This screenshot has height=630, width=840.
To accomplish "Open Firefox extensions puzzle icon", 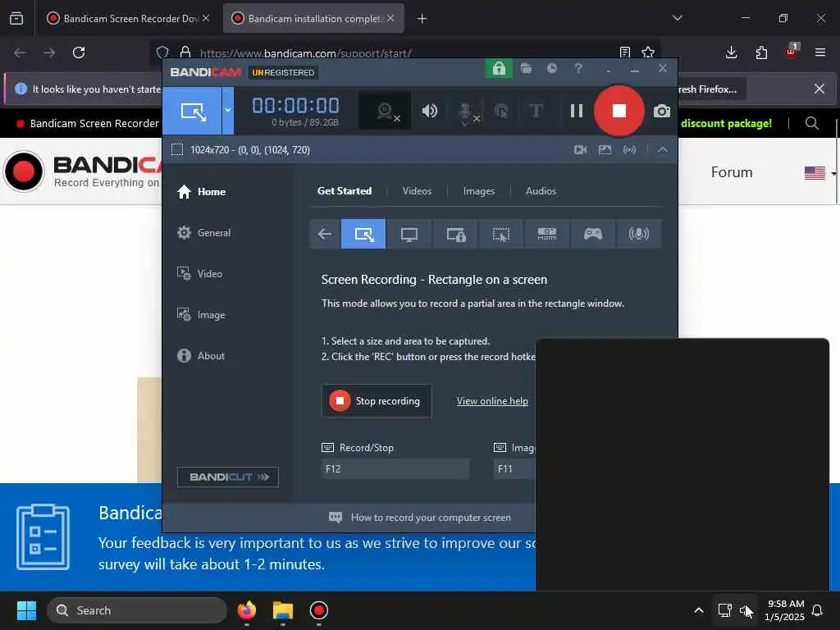I will (761, 52).
